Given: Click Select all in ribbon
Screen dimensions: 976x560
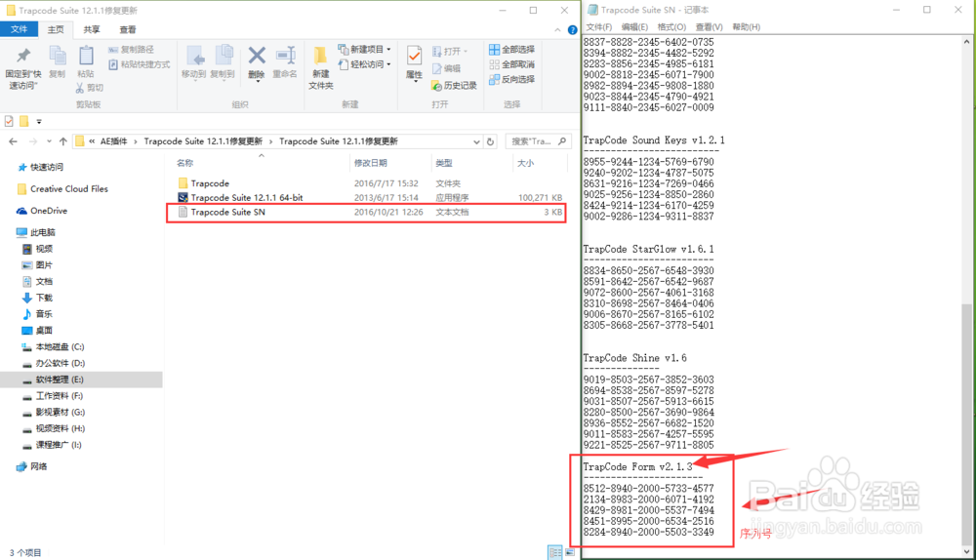Looking at the screenshot, I should coord(511,49).
